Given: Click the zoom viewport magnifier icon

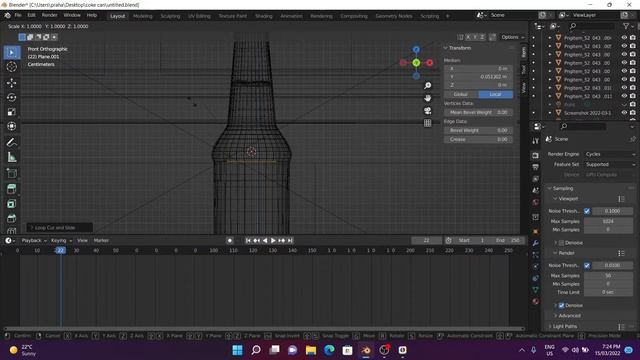Looking at the screenshot, I should point(427,86).
